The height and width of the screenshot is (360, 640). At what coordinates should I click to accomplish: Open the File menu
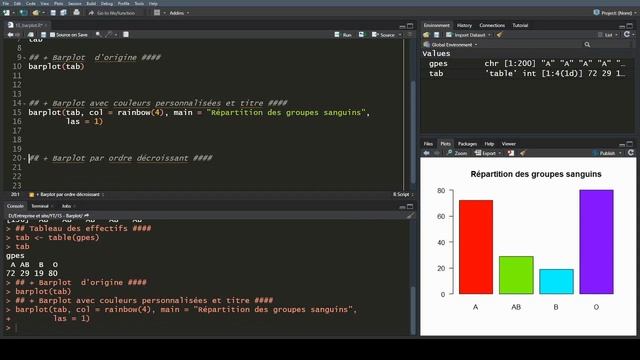click(5, 3)
